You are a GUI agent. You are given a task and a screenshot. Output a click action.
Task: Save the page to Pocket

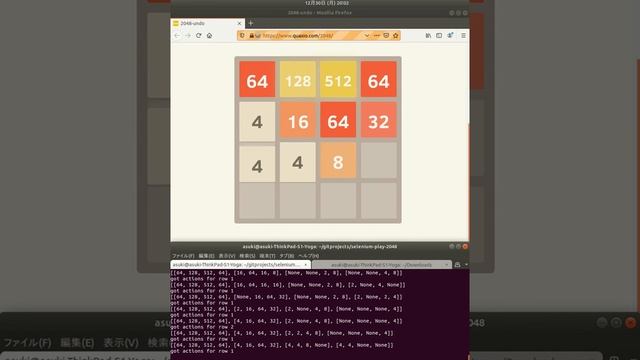[x=386, y=36]
